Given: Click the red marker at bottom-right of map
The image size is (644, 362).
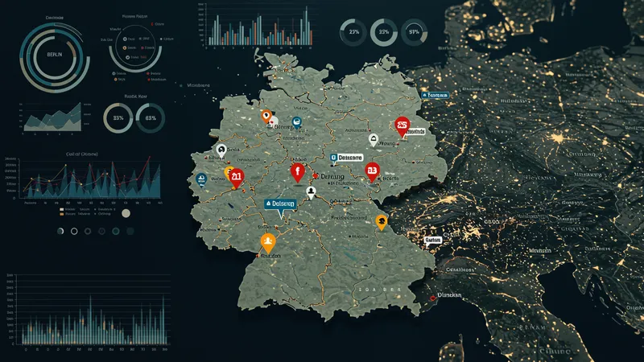Looking at the screenshot, I should pos(433,298).
